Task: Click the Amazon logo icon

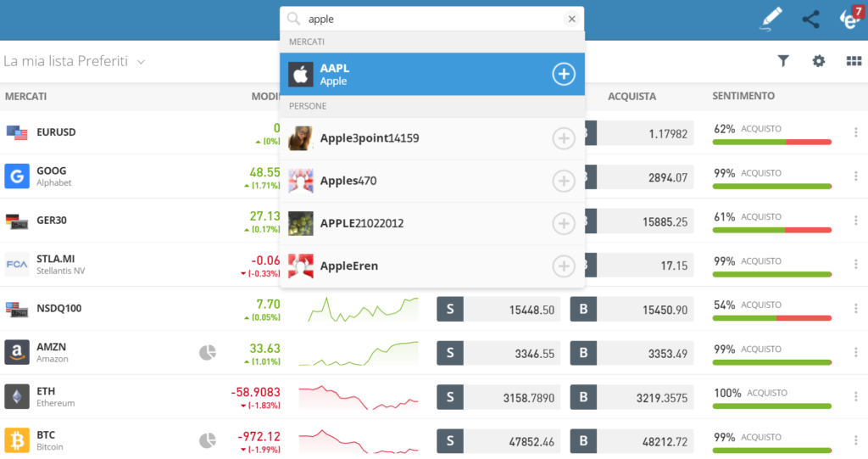Action: (x=17, y=353)
